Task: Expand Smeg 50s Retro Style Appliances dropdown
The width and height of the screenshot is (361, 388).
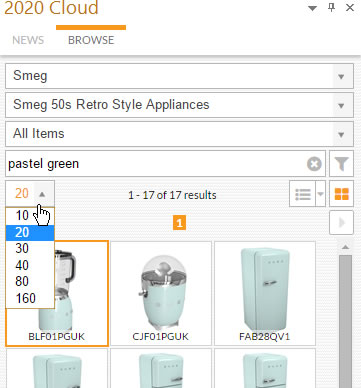Action: [x=179, y=105]
